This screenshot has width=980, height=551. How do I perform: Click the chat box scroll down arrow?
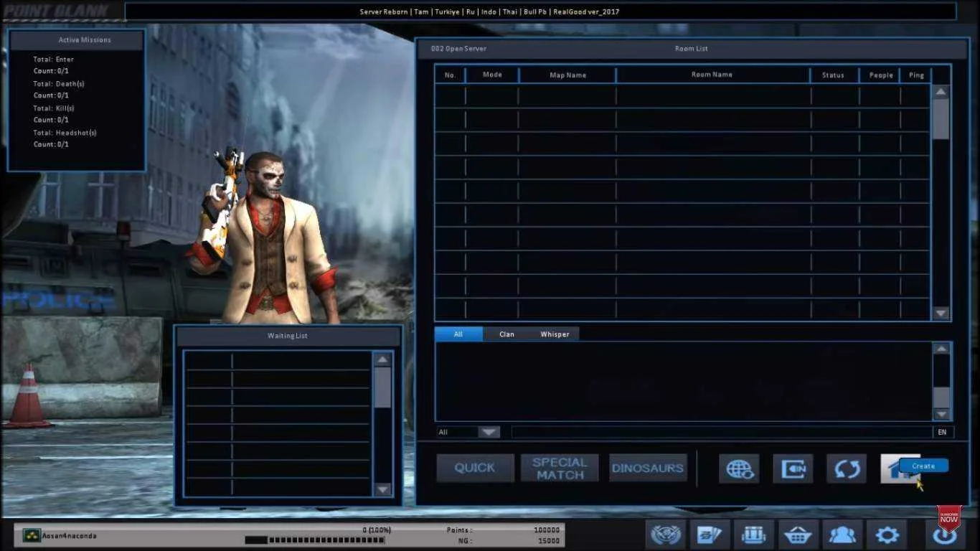(942, 414)
